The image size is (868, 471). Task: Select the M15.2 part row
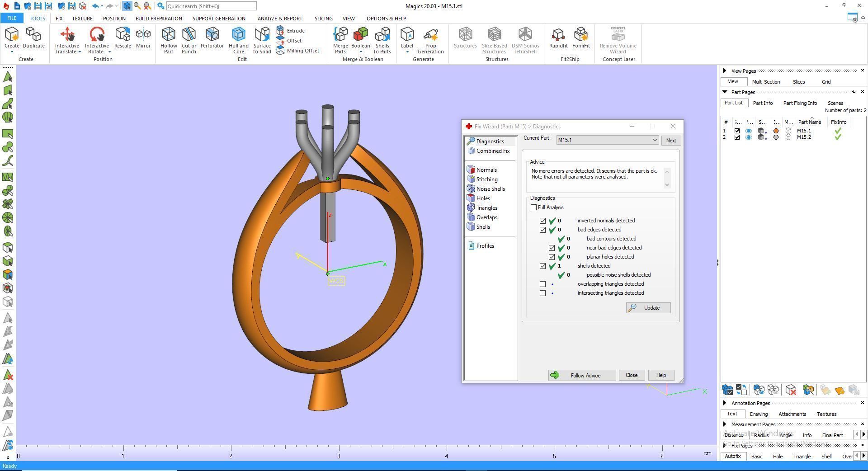pyautogui.click(x=793, y=137)
